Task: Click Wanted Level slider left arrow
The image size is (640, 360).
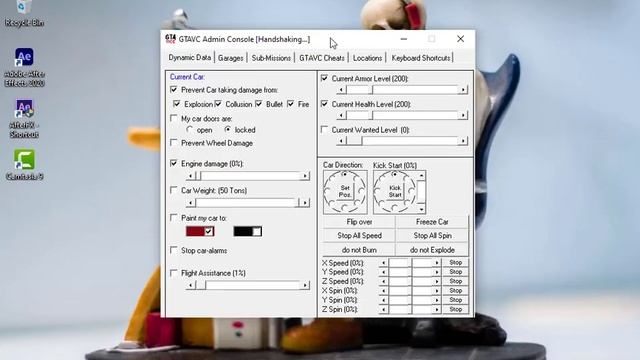Action: (342, 141)
